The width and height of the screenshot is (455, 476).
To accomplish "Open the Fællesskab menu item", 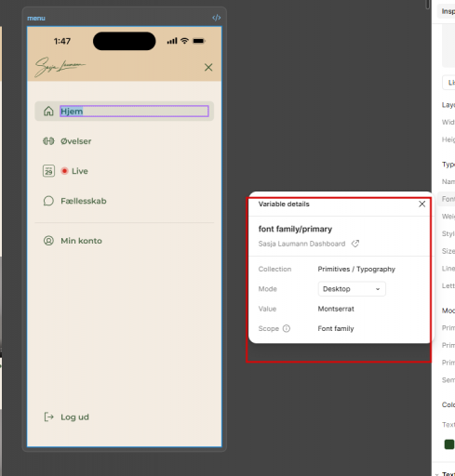I will (x=84, y=201).
